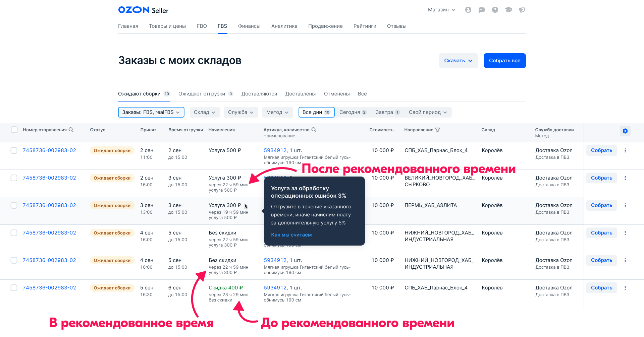
Task: Click Скидка 400 ₽ accrual text
Action: coord(226,288)
